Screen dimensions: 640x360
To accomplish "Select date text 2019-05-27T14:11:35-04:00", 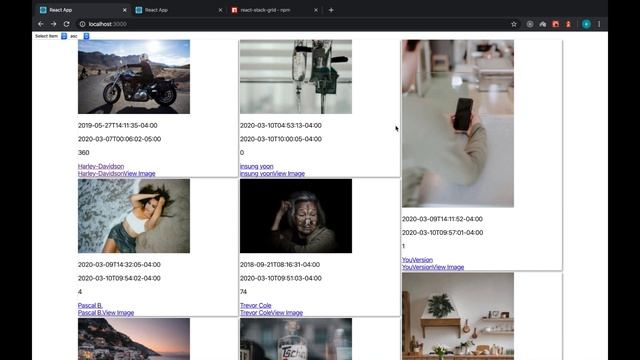I will (118, 125).
